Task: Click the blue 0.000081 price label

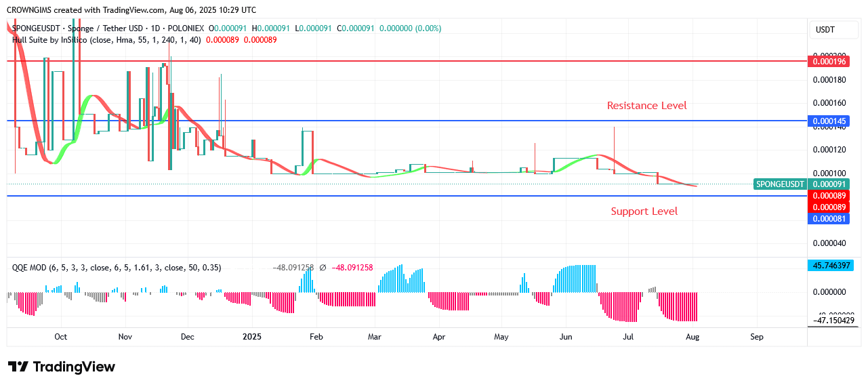Action: [828, 218]
